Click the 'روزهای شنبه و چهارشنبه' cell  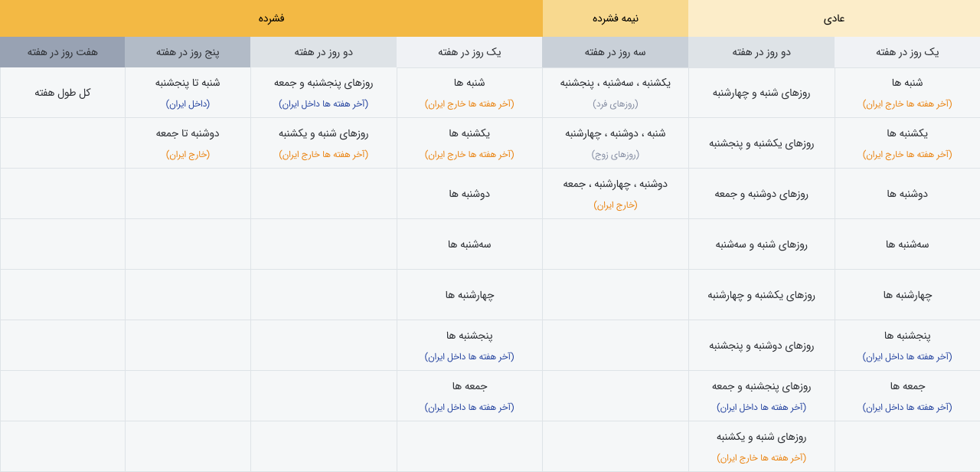(761, 93)
